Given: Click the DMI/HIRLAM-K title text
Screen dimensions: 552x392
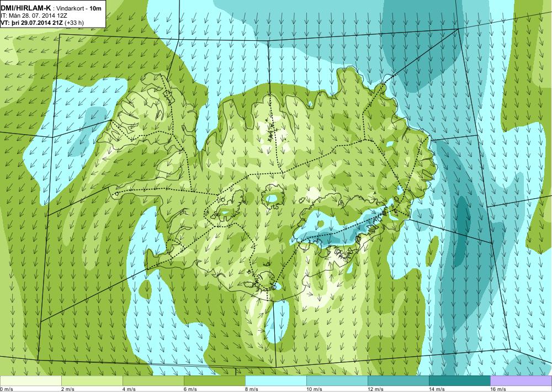Looking at the screenshot, I should coord(26,8).
